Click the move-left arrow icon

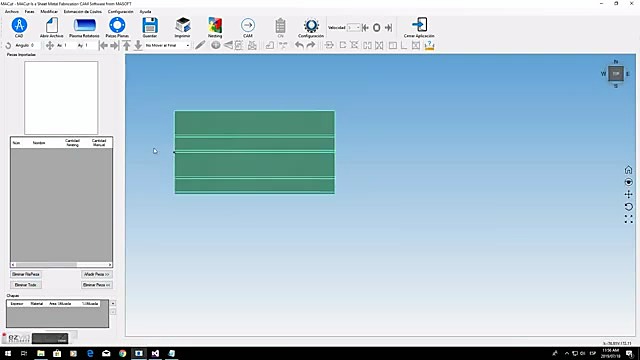pos(103,45)
